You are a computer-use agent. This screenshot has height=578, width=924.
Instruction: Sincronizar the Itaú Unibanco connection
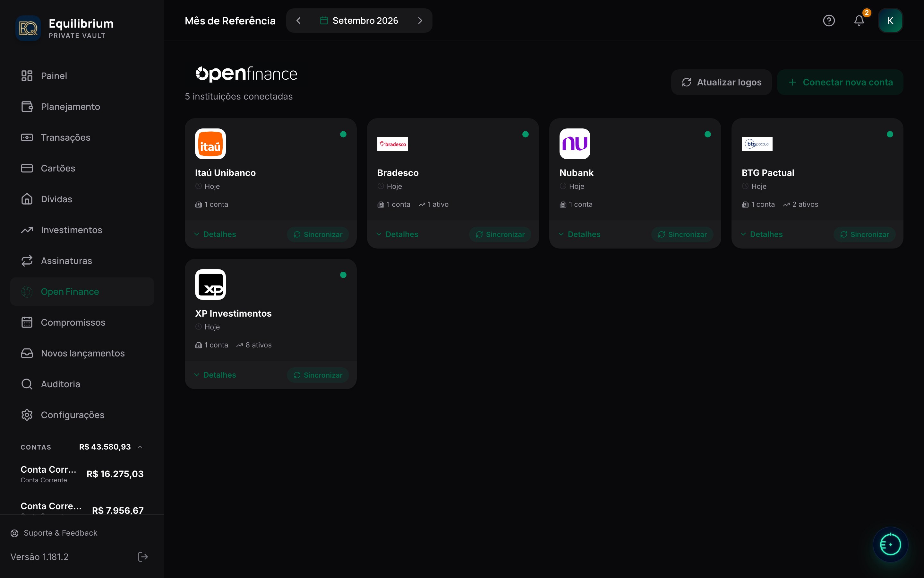(318, 234)
